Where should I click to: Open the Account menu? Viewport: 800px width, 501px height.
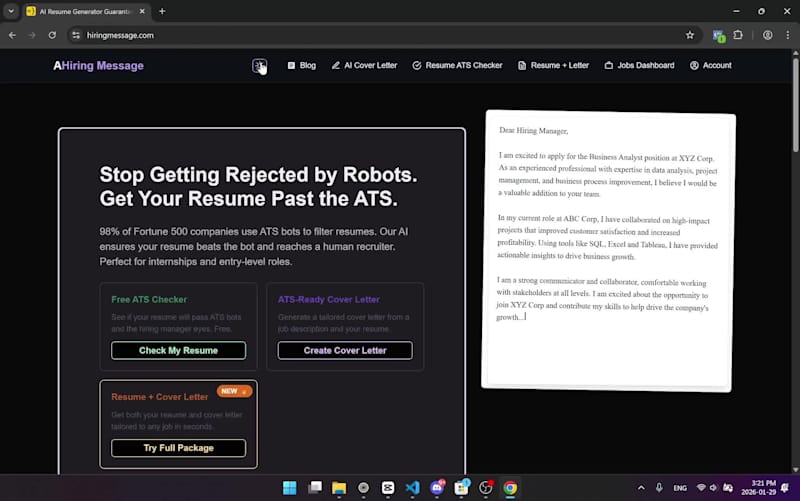pos(711,65)
